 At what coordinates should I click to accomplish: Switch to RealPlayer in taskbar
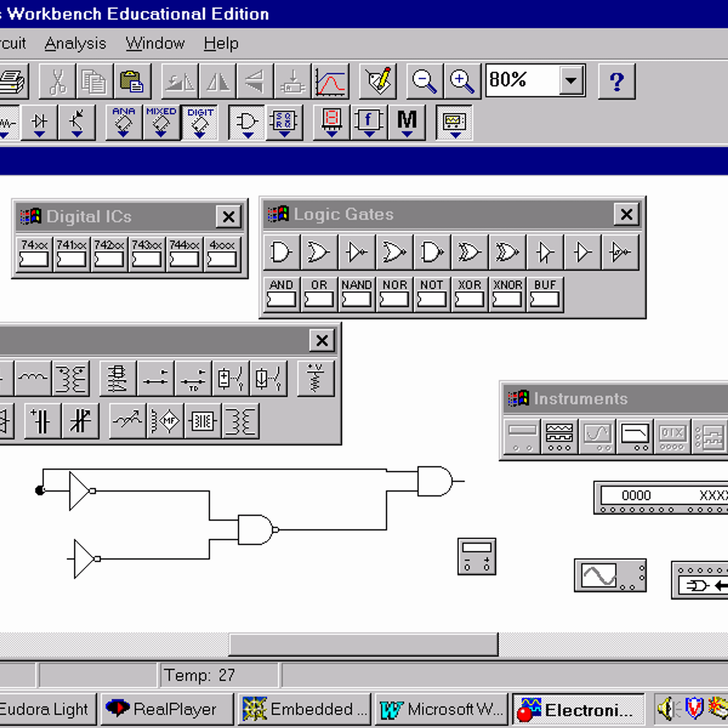pos(167,709)
